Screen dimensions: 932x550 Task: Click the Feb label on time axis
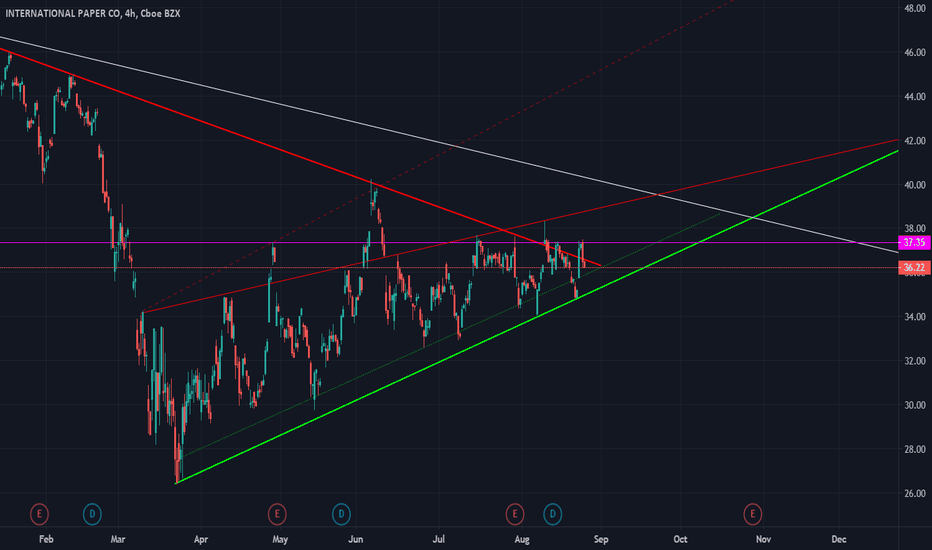click(x=46, y=539)
